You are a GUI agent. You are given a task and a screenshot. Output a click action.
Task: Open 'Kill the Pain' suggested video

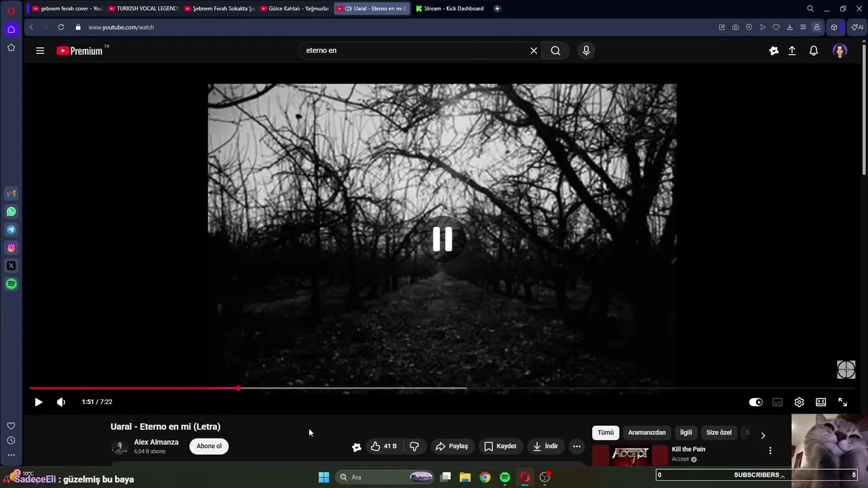click(x=688, y=449)
